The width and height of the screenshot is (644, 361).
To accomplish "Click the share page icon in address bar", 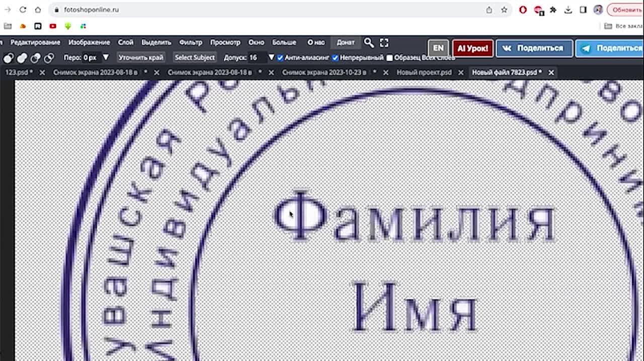I will pyautogui.click(x=489, y=10).
